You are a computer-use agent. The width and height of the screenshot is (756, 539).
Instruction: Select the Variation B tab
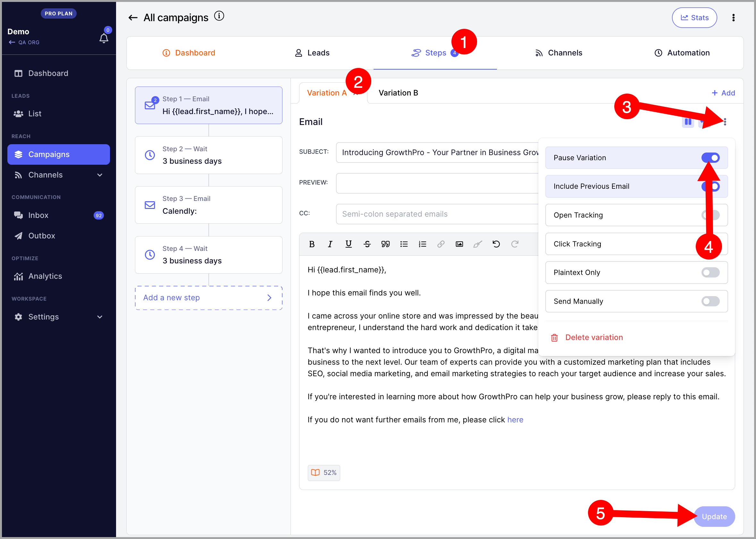(x=399, y=93)
